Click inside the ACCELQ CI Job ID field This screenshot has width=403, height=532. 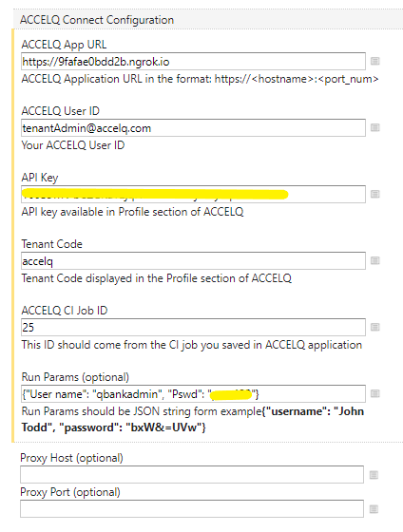click(193, 328)
